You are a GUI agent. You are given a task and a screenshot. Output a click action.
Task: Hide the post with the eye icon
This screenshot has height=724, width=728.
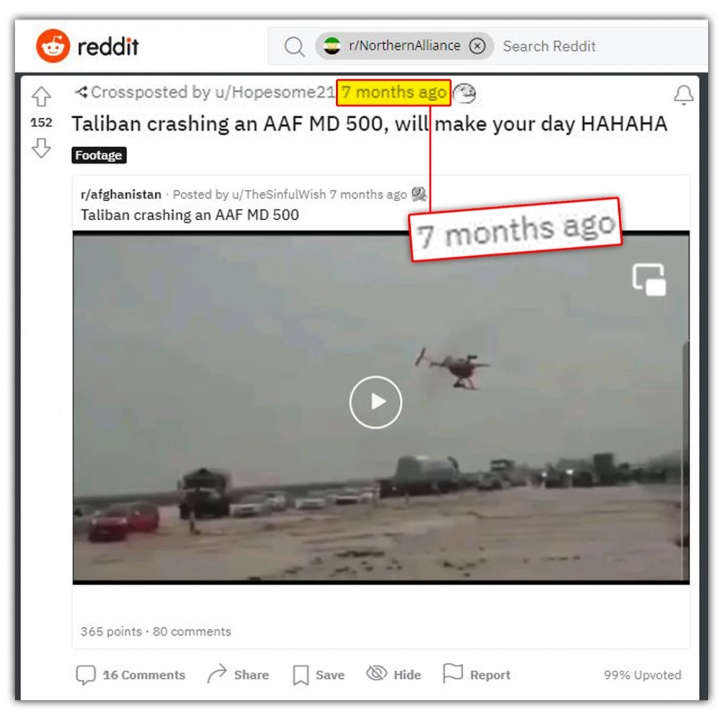click(x=394, y=674)
